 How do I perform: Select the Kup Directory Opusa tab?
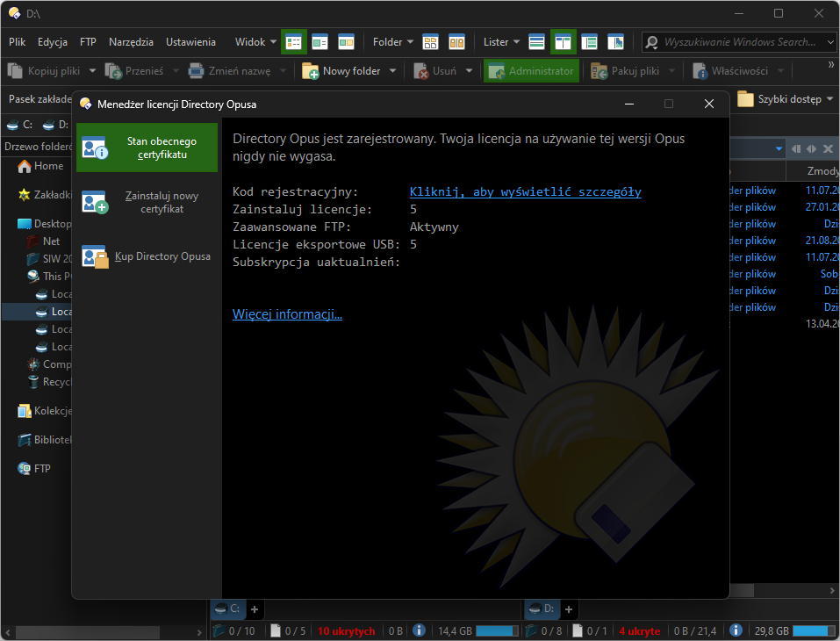pos(147,256)
